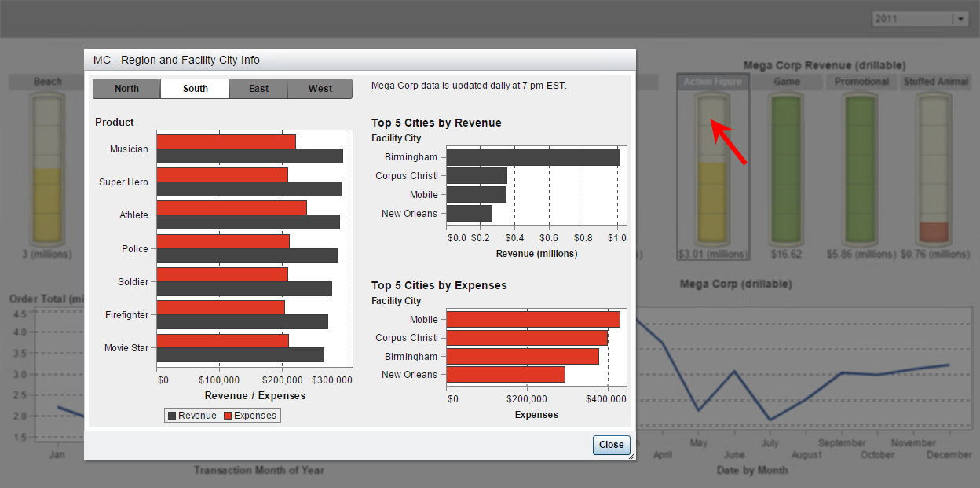This screenshot has width=980, height=488.
Task: Click the Birmingham revenue bar
Action: pos(532,157)
